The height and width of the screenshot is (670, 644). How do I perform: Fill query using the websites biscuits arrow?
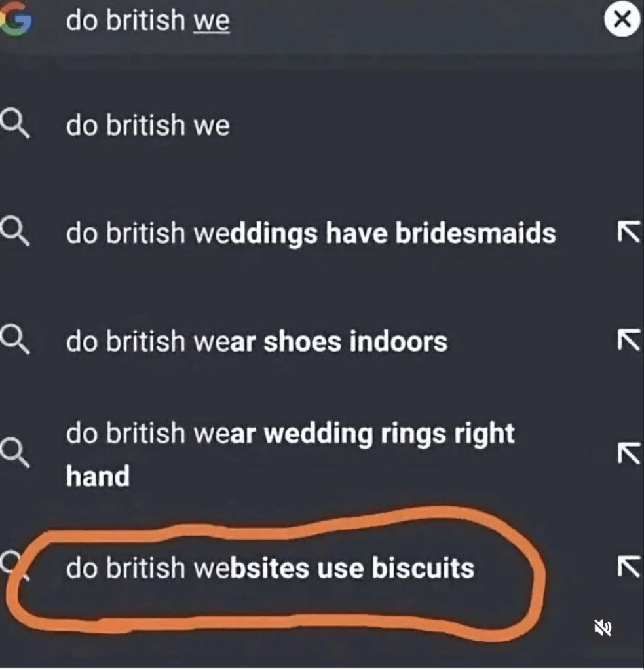tap(629, 566)
